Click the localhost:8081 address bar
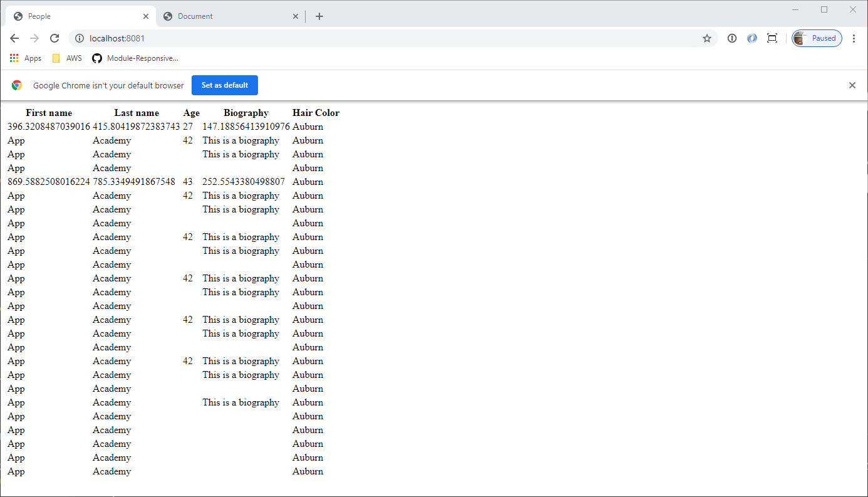 [x=376, y=38]
